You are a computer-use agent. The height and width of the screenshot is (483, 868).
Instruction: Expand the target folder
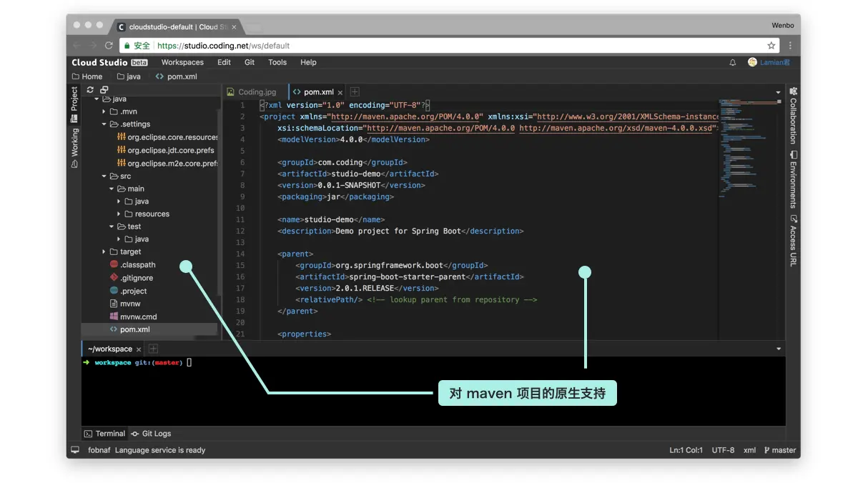pos(104,252)
